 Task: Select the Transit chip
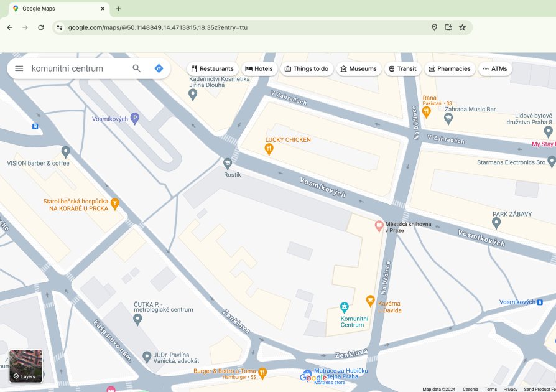tap(403, 69)
